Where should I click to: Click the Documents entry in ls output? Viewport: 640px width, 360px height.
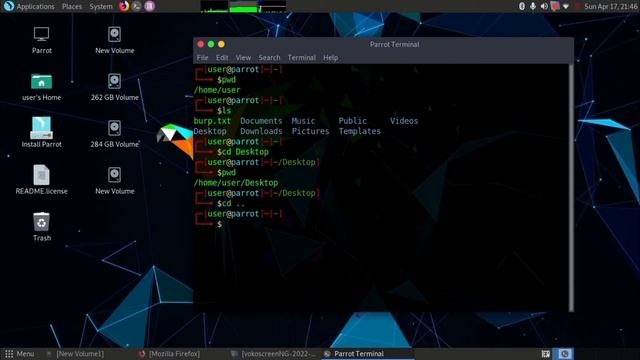click(261, 121)
